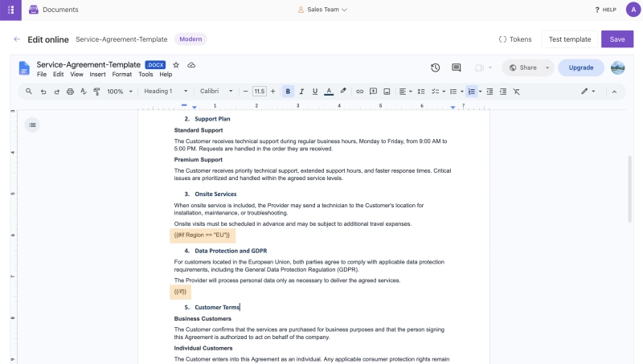Activate the paint format tool
The height and width of the screenshot is (364, 643).
(96, 92)
